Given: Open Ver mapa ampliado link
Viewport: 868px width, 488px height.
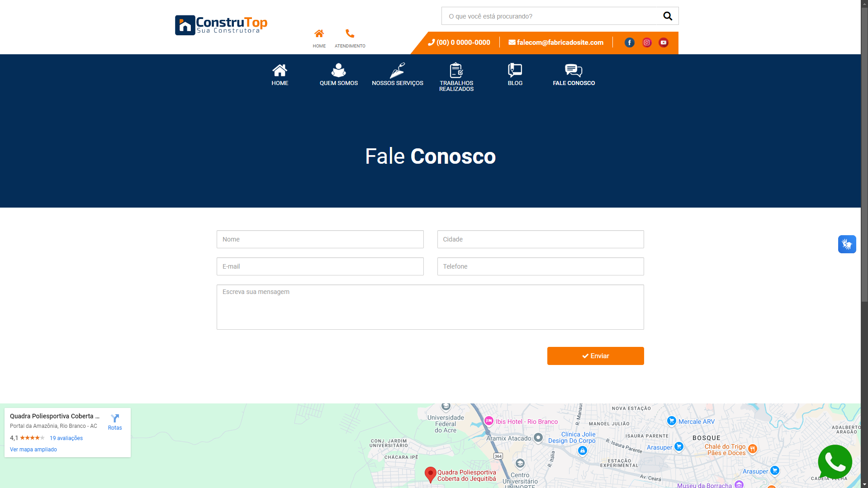Looking at the screenshot, I should click(33, 449).
